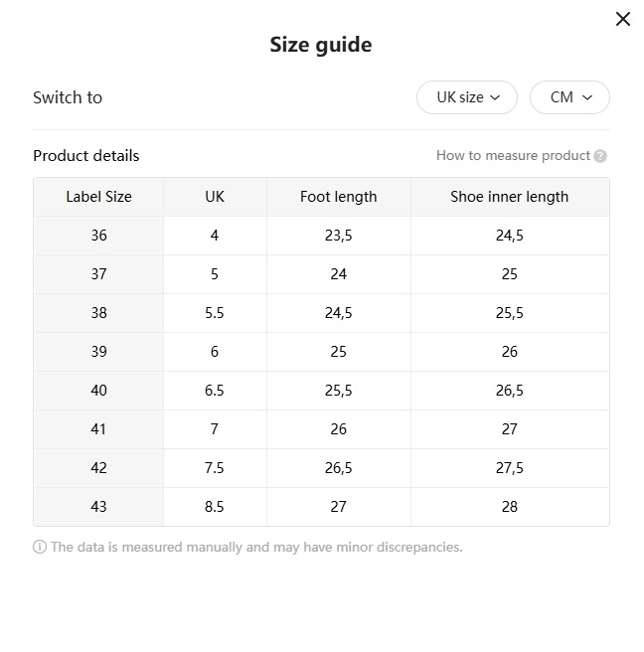Click shoe inner length 27,5 cell
Viewport: 644px width, 652px height.
pos(509,468)
